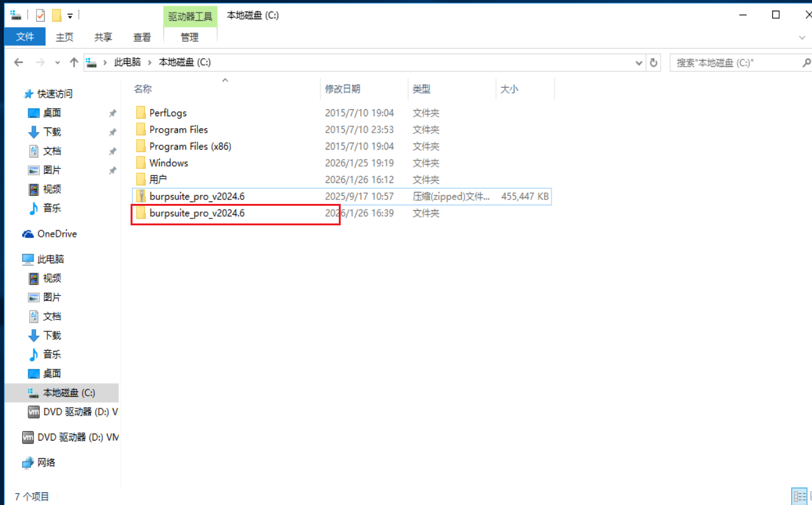This screenshot has width=812, height=505.
Task: Open 文档 under 此电脑
Action: pyautogui.click(x=52, y=316)
